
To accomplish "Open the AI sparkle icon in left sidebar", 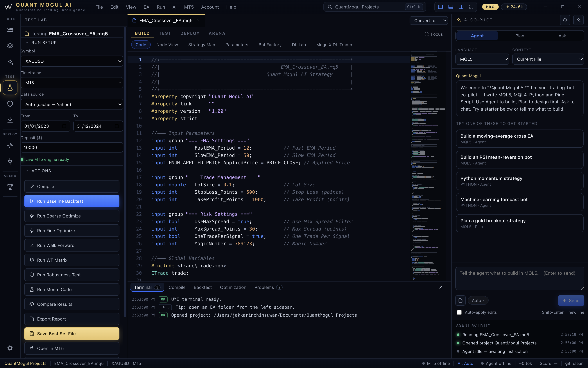I will [10, 62].
